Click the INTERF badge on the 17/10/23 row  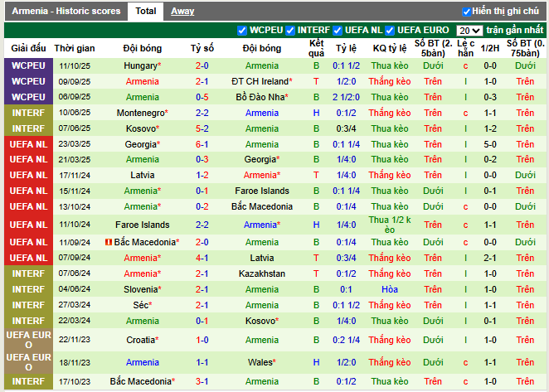29,381
